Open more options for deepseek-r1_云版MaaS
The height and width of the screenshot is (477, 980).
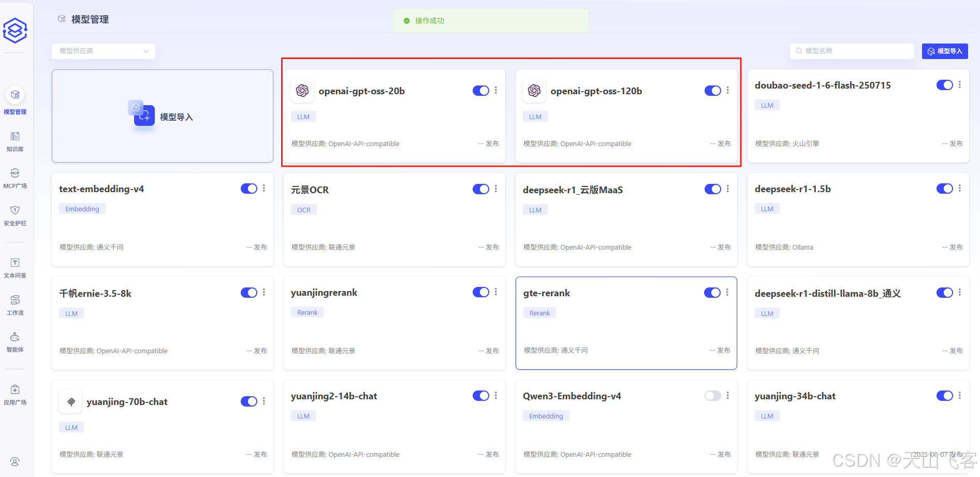[728, 189]
